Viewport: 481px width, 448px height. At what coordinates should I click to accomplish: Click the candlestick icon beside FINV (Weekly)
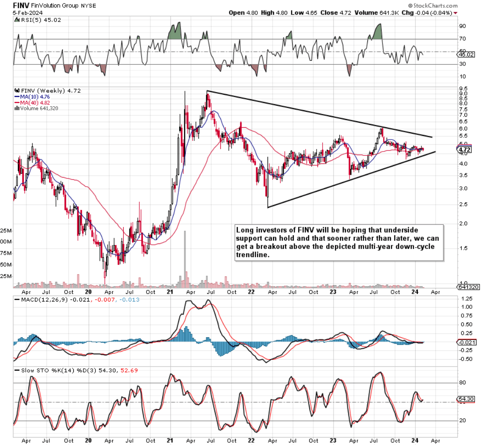click(17, 90)
